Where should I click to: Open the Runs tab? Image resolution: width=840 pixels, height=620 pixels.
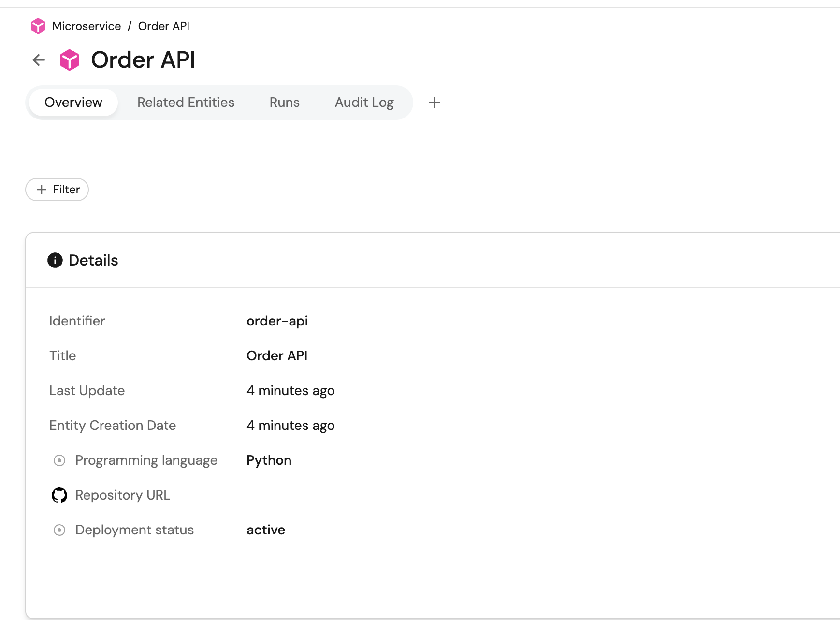pos(284,103)
